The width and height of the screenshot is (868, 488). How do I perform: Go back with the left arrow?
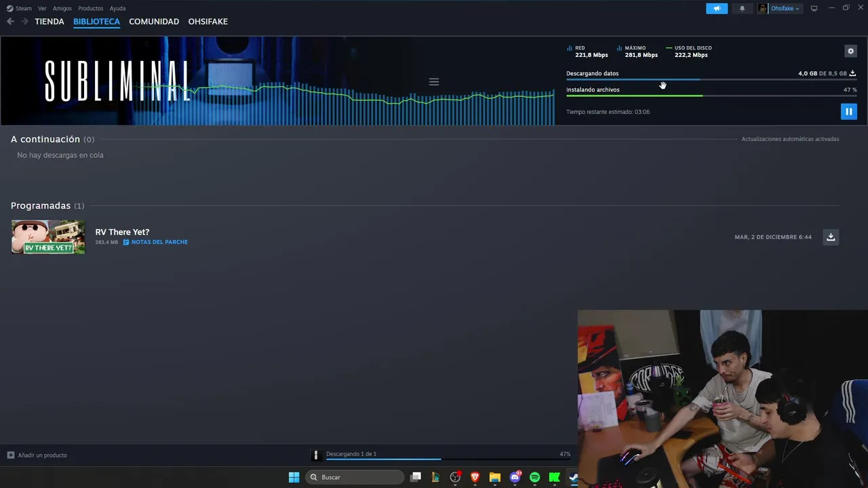[x=10, y=22]
